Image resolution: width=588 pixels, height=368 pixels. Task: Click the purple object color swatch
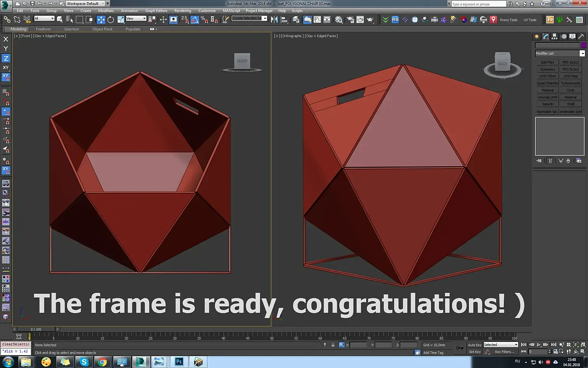pos(583,45)
